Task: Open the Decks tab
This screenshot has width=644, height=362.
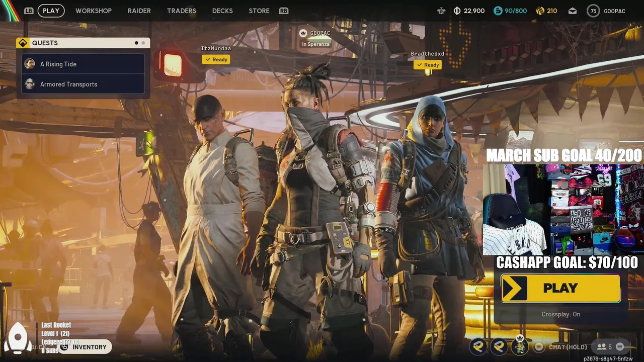Action: [222, 11]
